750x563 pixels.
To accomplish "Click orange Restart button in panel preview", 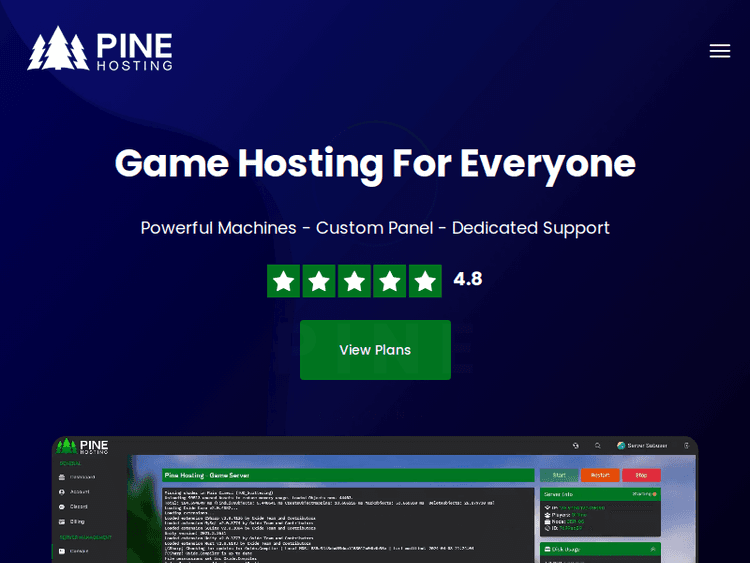I will pyautogui.click(x=600, y=475).
